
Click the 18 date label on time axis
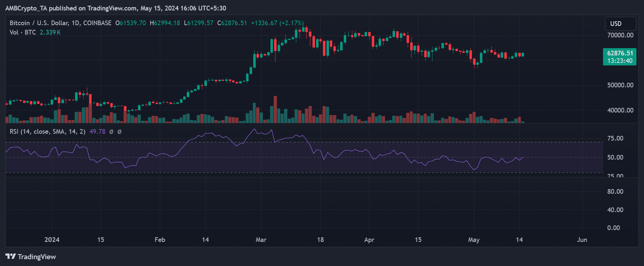320,240
